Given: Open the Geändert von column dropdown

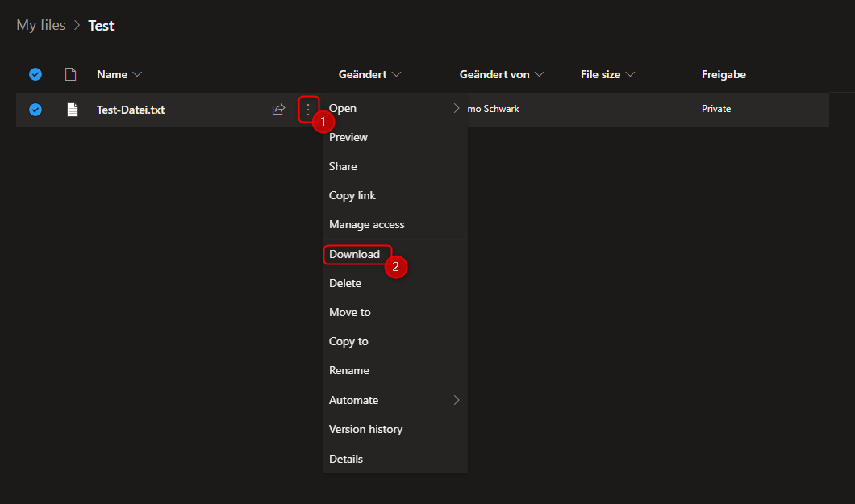Looking at the screenshot, I should pos(501,74).
